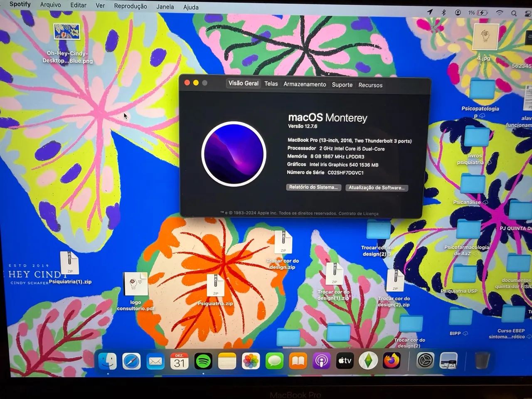This screenshot has width=532, height=399.
Task: Select the Psicanálise folder
Action: (x=473, y=185)
